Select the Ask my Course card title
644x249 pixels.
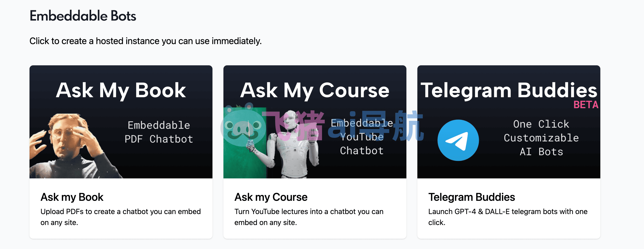(271, 197)
